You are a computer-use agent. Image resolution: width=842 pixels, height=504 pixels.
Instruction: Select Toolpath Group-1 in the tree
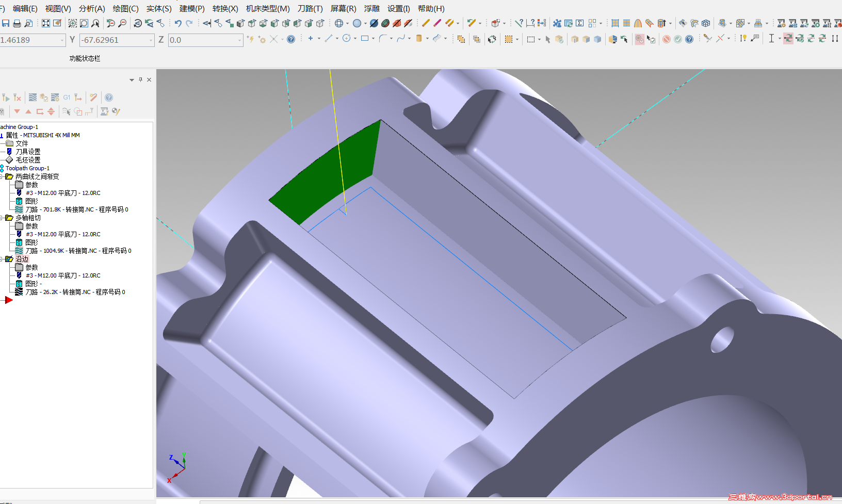pos(27,168)
